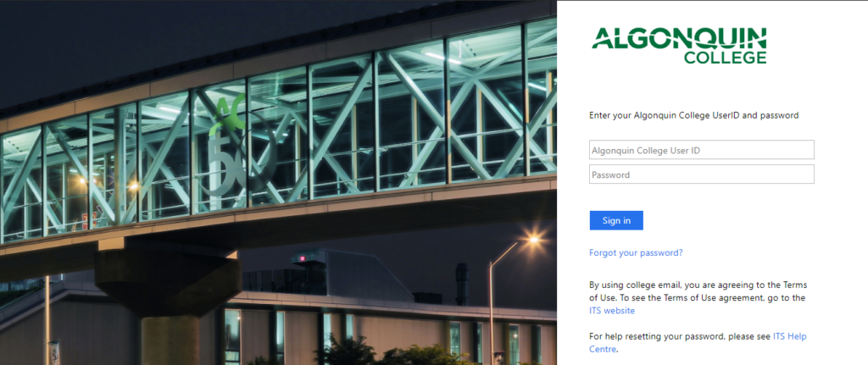
Task: Click the banner on the left lamp pole
Action: coord(54,352)
